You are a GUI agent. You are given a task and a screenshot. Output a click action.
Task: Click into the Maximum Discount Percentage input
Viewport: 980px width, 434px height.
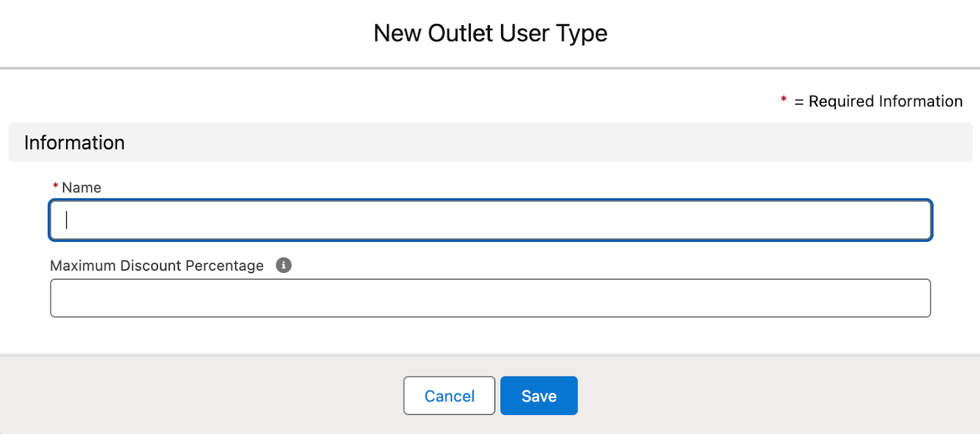pos(490,298)
